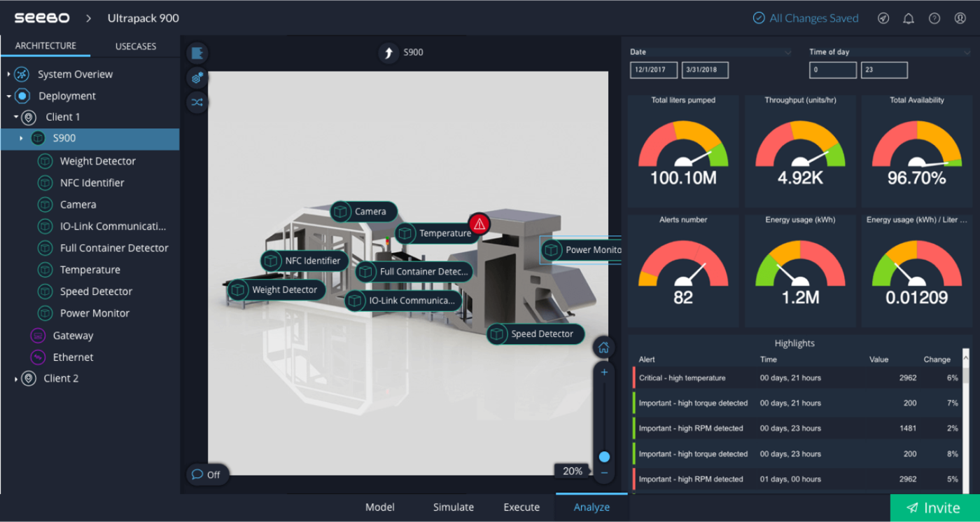Click the Camera label in 3D view
The image size is (980, 522).
[363, 212]
